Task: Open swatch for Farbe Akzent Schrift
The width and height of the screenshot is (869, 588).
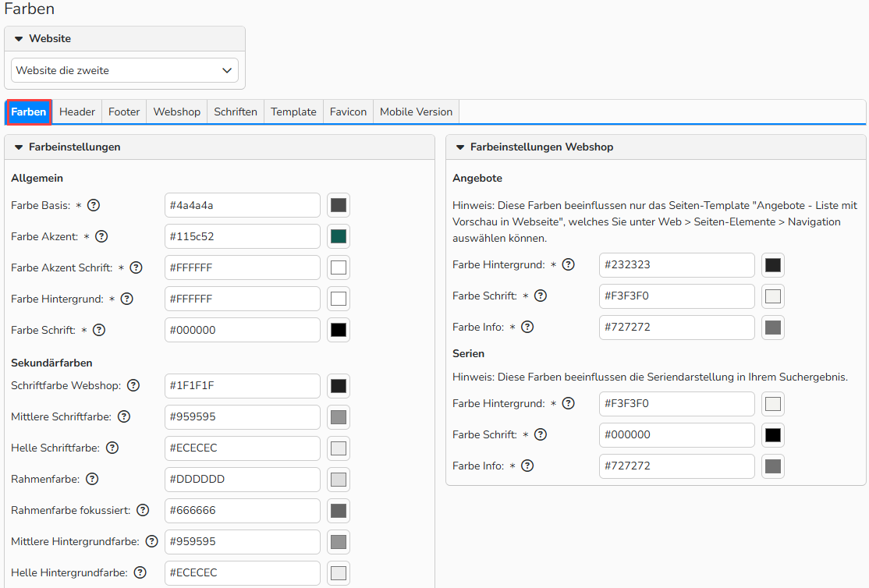Action: click(x=339, y=267)
